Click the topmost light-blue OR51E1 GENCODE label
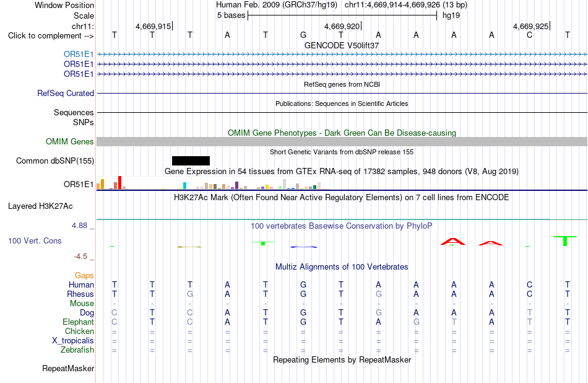588x383 pixels. [x=79, y=55]
